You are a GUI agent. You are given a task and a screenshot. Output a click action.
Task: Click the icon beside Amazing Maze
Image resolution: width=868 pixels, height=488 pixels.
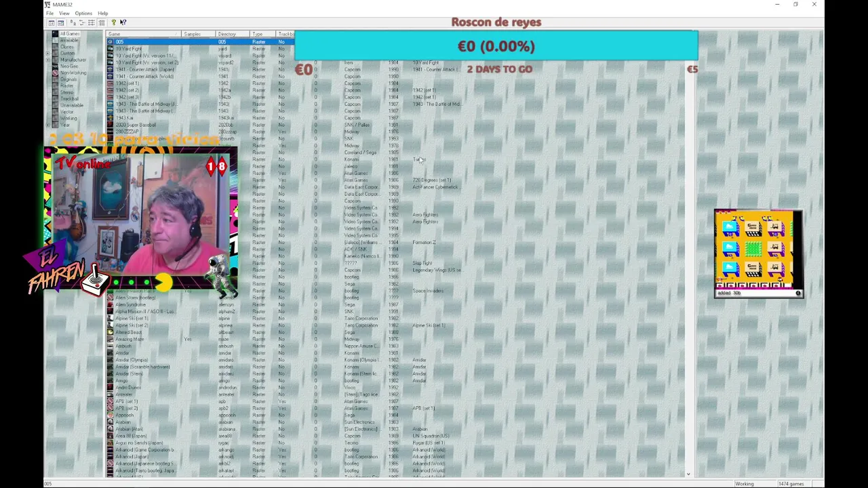(x=110, y=339)
